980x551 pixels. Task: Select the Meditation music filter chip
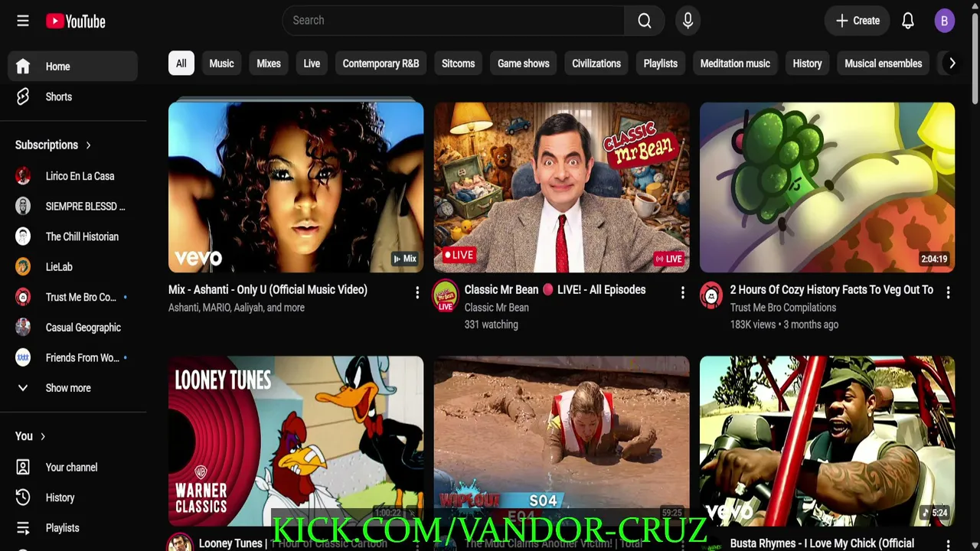(x=735, y=64)
